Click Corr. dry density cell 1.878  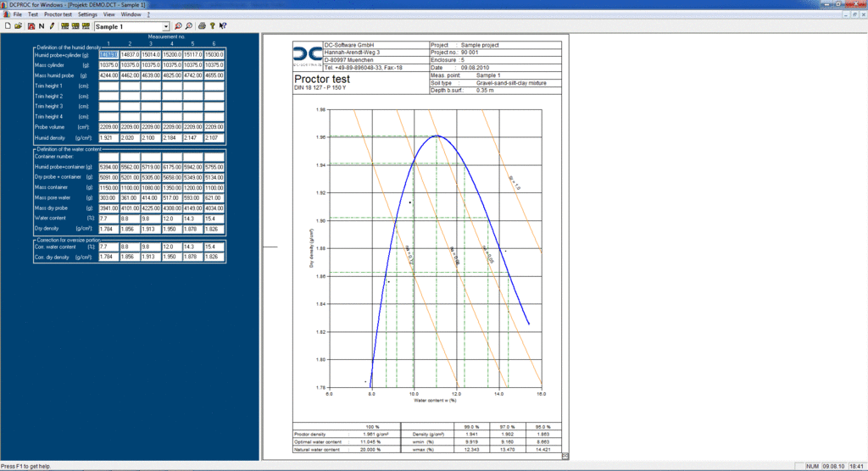(192, 257)
